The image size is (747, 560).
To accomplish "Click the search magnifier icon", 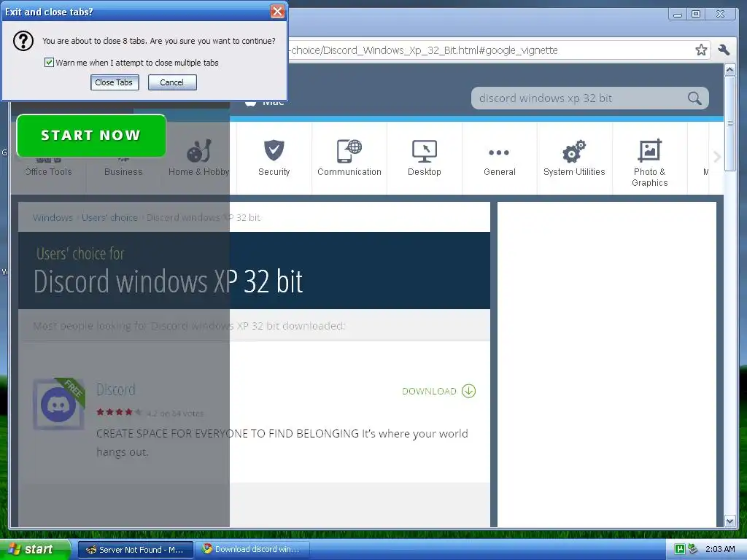I will click(694, 98).
